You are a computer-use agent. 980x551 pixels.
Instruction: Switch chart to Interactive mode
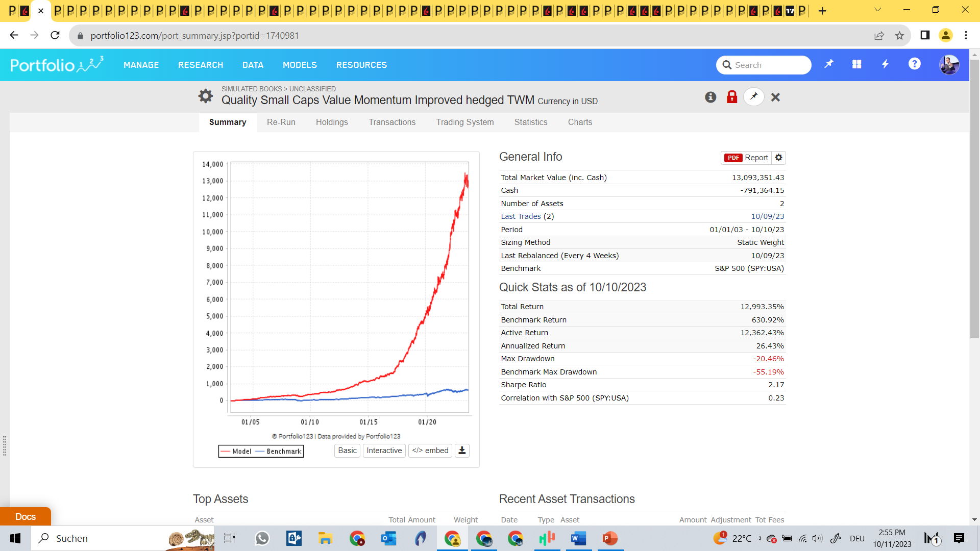coord(384,450)
